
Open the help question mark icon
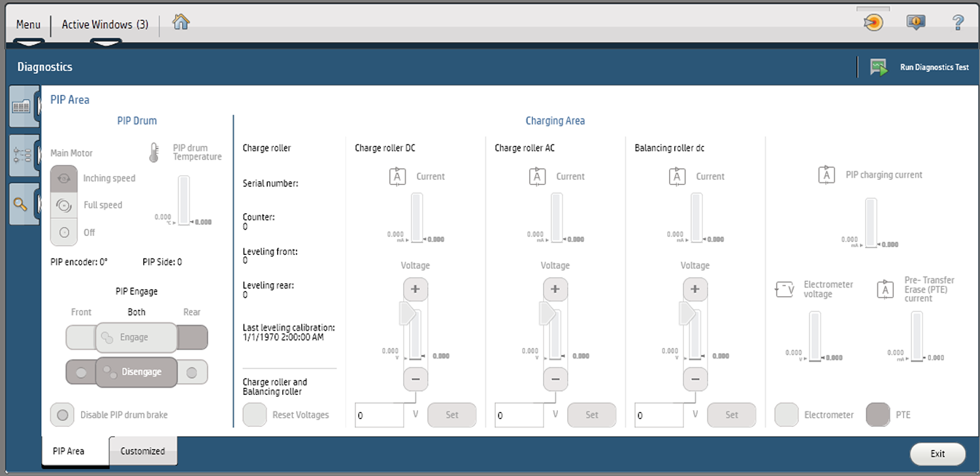pyautogui.click(x=958, y=23)
